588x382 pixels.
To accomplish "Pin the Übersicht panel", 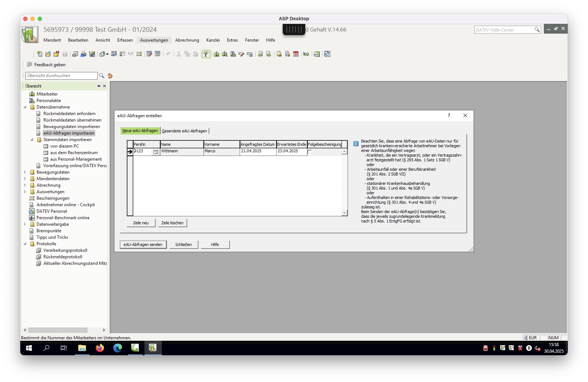I will click(x=99, y=86).
